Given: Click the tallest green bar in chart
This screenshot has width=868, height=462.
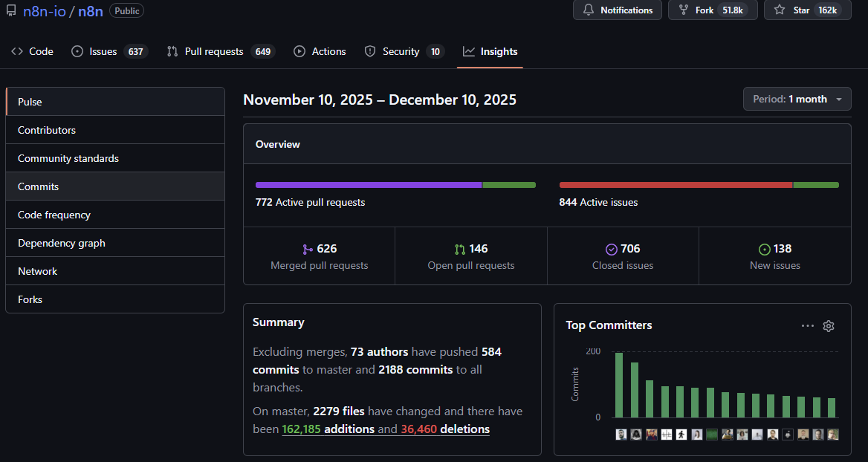Looking at the screenshot, I should point(619,386).
